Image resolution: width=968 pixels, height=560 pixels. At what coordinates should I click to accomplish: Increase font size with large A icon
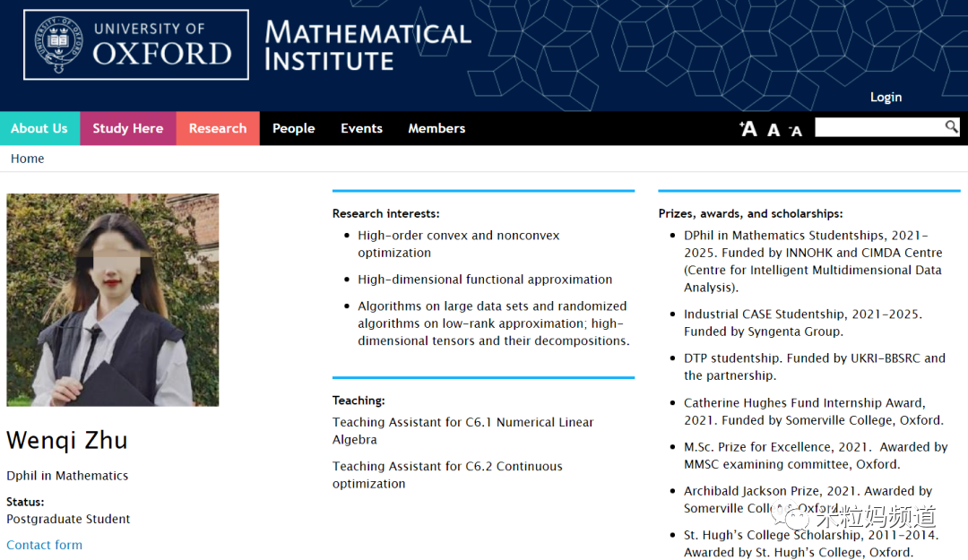point(748,129)
